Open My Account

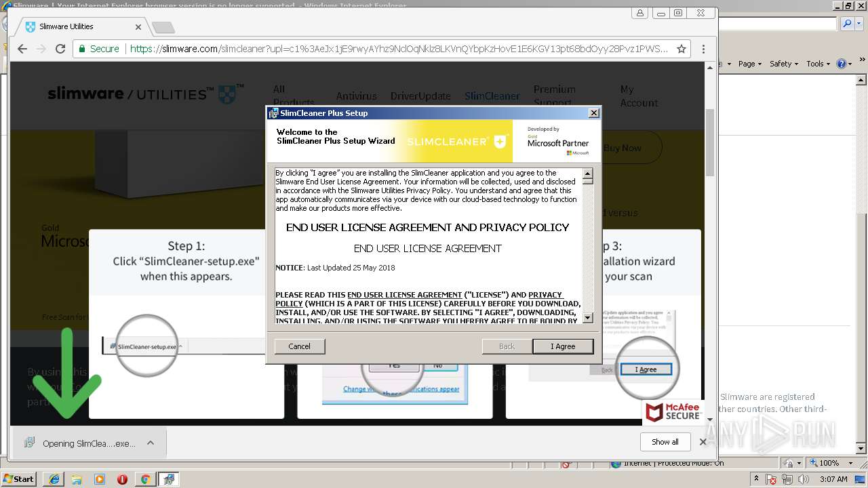639,96
